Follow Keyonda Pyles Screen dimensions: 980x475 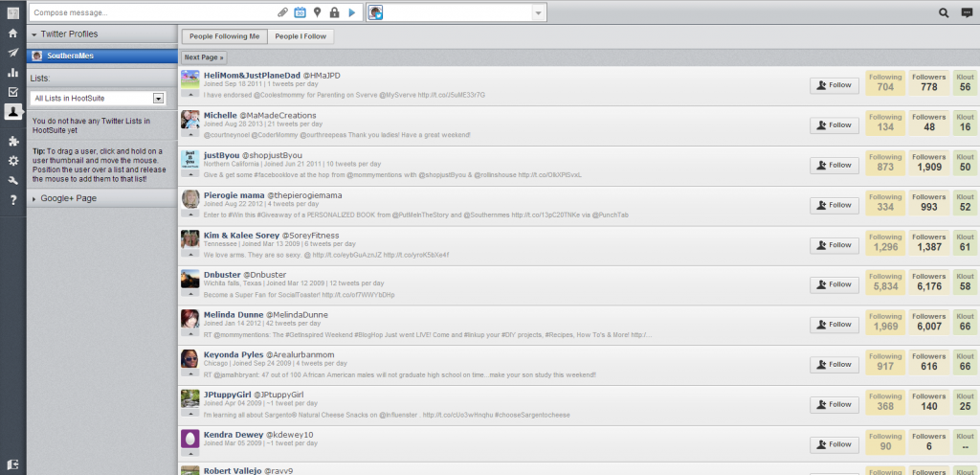[835, 364]
